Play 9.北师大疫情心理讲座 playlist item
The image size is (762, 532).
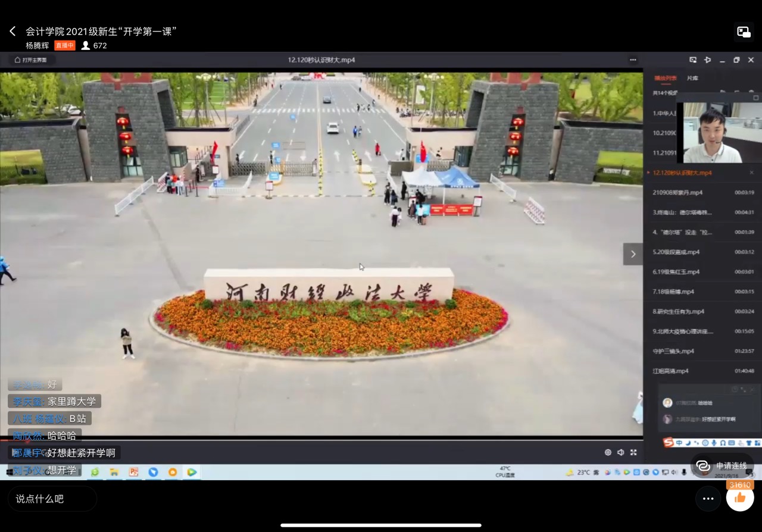[x=702, y=331]
